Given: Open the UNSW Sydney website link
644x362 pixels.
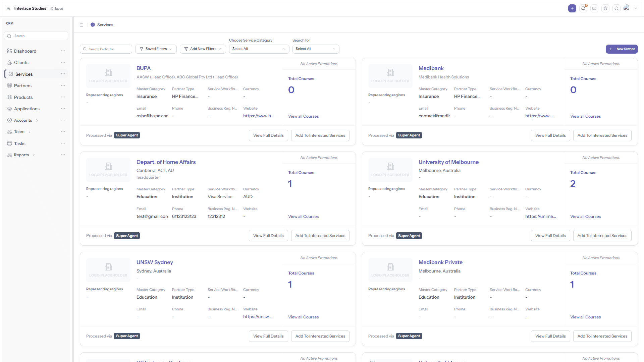Looking at the screenshot, I should click(x=258, y=317).
